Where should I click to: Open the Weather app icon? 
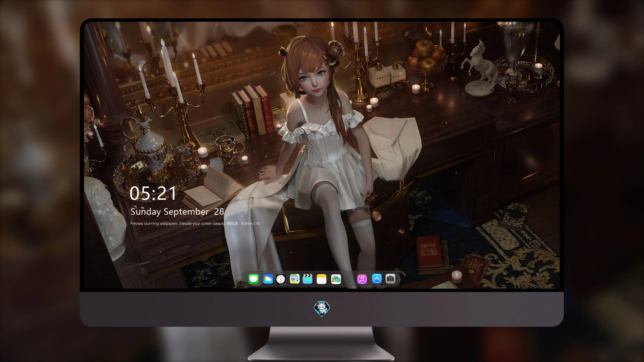tap(268, 279)
